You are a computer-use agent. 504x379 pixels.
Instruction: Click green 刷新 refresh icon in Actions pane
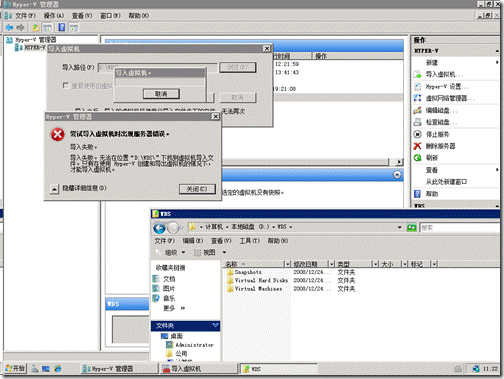click(x=417, y=158)
